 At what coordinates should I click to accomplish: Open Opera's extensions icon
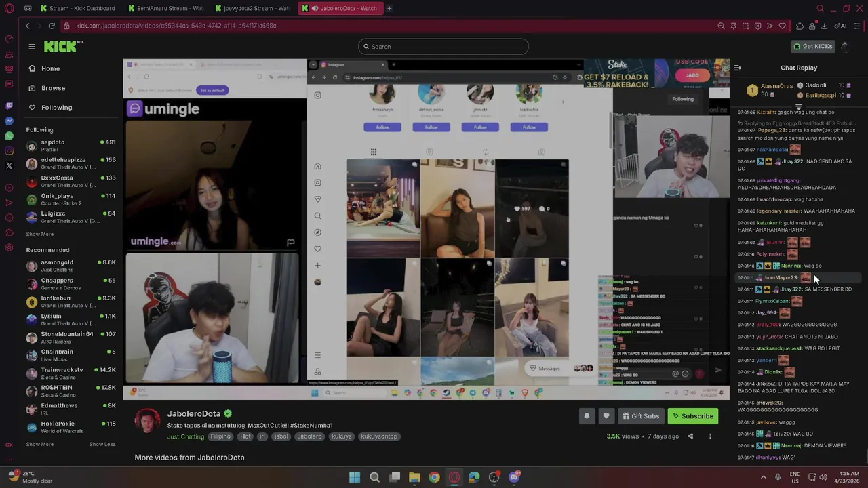(x=800, y=26)
